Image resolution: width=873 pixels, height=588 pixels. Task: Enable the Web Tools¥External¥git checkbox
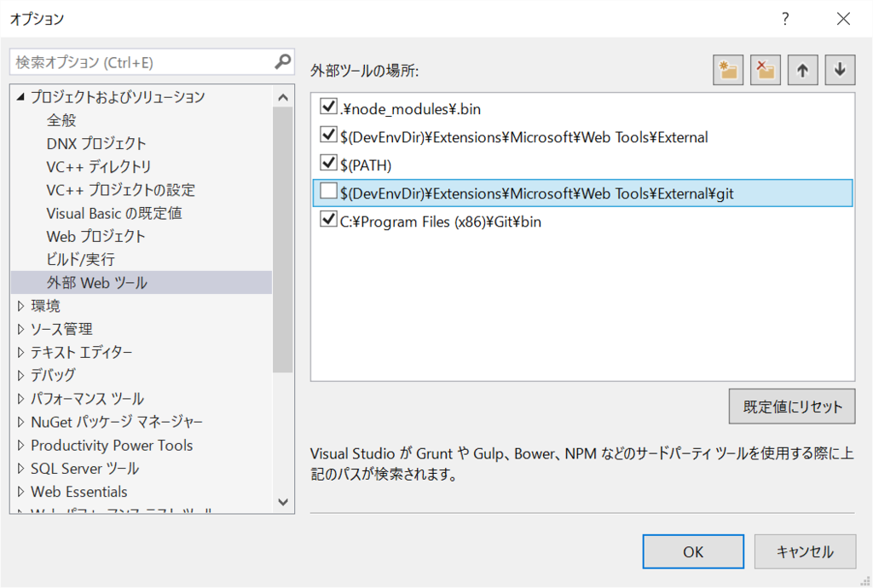click(328, 191)
